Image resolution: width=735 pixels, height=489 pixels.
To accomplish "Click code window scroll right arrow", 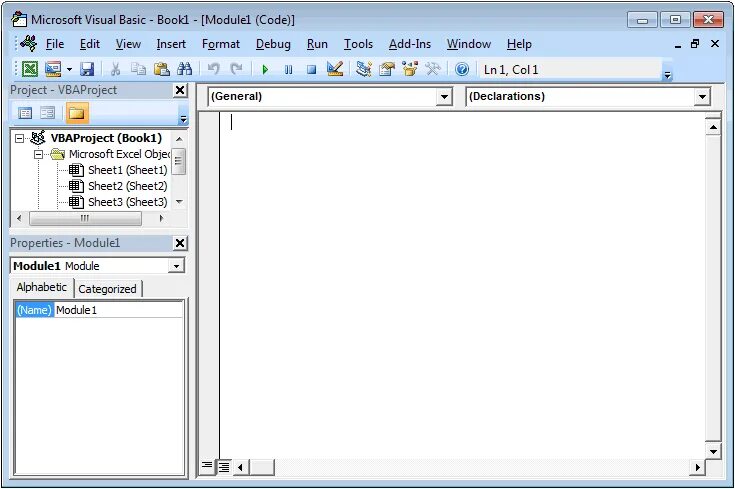I will pos(698,467).
